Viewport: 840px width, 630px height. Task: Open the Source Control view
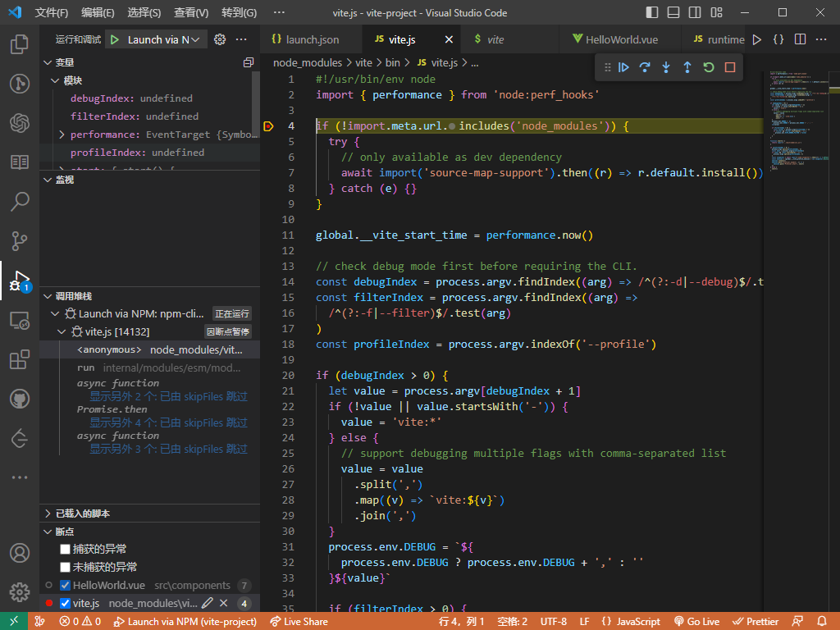(20, 241)
